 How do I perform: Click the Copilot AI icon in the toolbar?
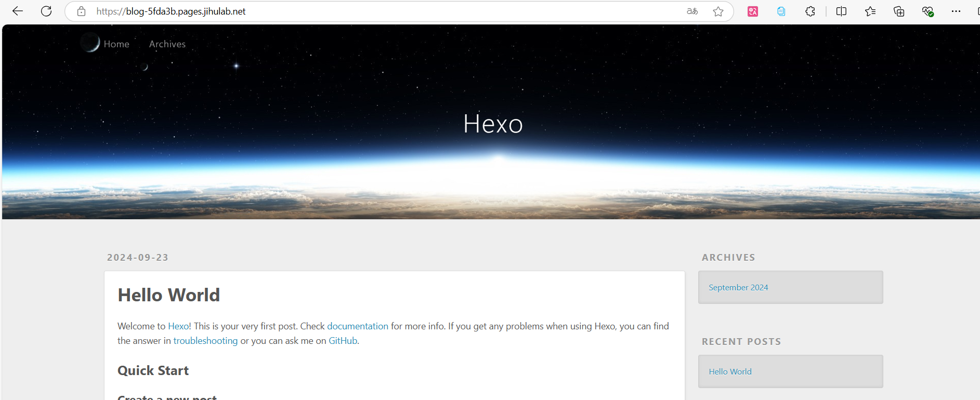(781, 11)
